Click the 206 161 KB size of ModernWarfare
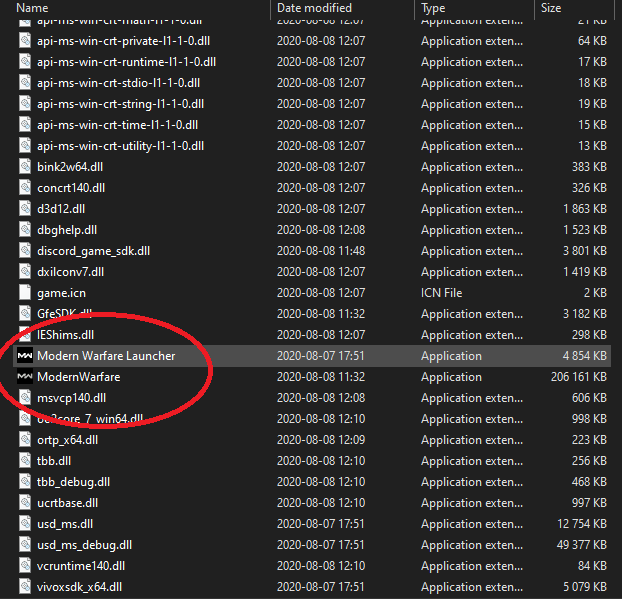 click(579, 377)
